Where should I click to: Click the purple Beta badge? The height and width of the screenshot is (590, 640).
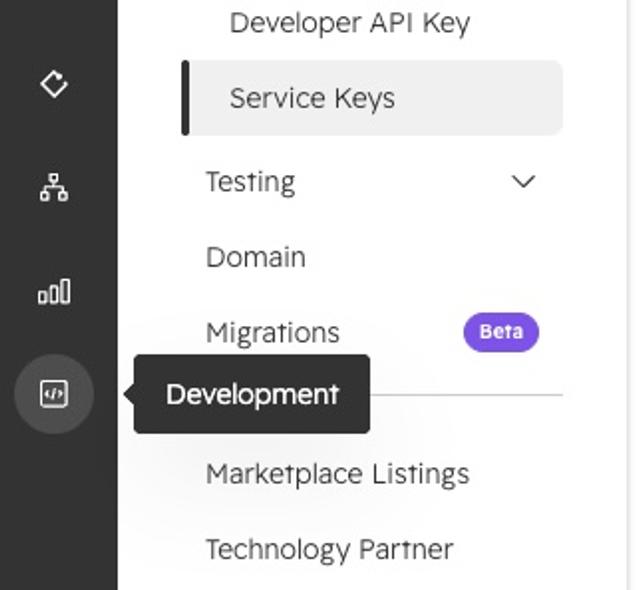coord(501,332)
